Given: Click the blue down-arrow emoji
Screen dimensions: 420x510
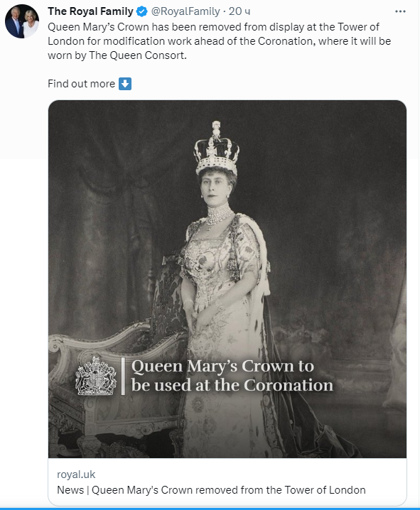Looking at the screenshot, I should (125, 84).
